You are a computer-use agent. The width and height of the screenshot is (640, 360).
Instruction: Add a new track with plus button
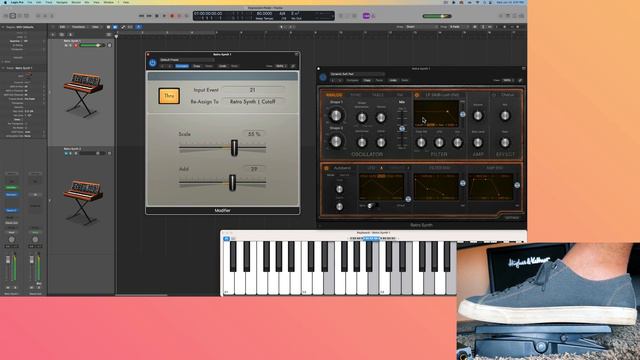pos(53,35)
